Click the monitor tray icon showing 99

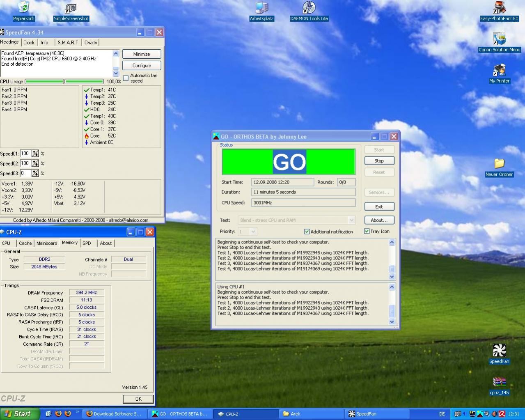(472, 414)
